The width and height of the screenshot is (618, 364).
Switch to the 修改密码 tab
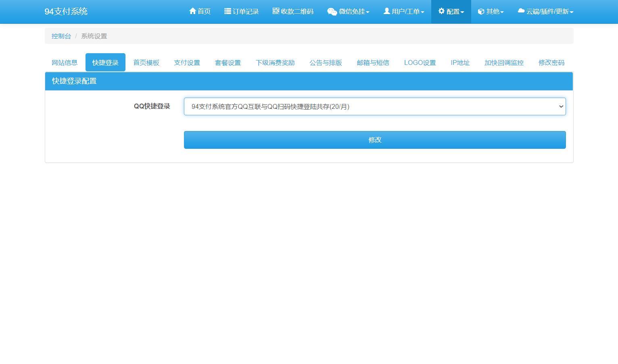click(551, 62)
